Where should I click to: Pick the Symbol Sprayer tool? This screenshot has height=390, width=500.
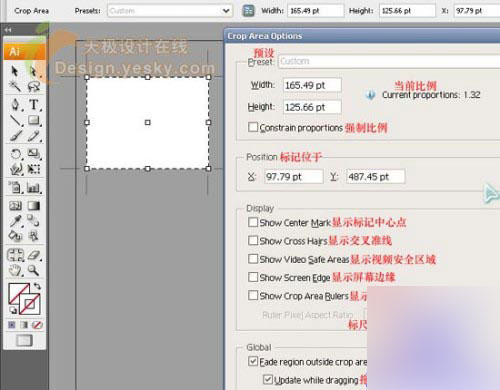tap(15, 187)
